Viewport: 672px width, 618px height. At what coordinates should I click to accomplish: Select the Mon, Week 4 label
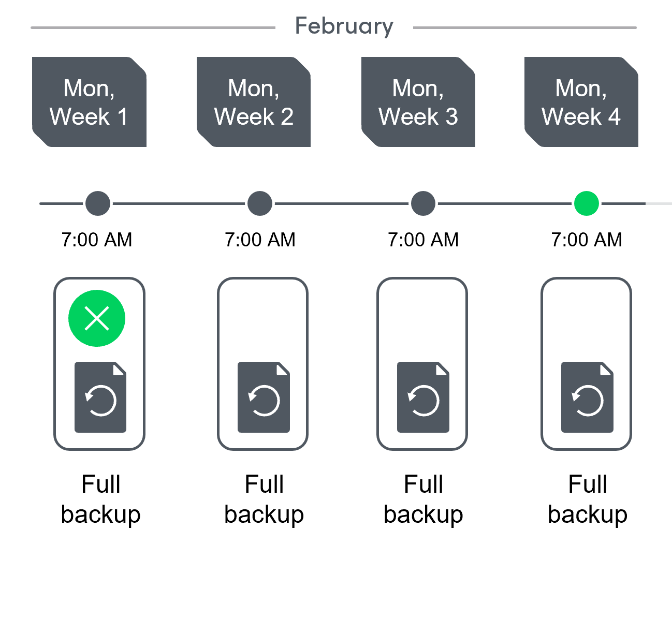pos(581,102)
